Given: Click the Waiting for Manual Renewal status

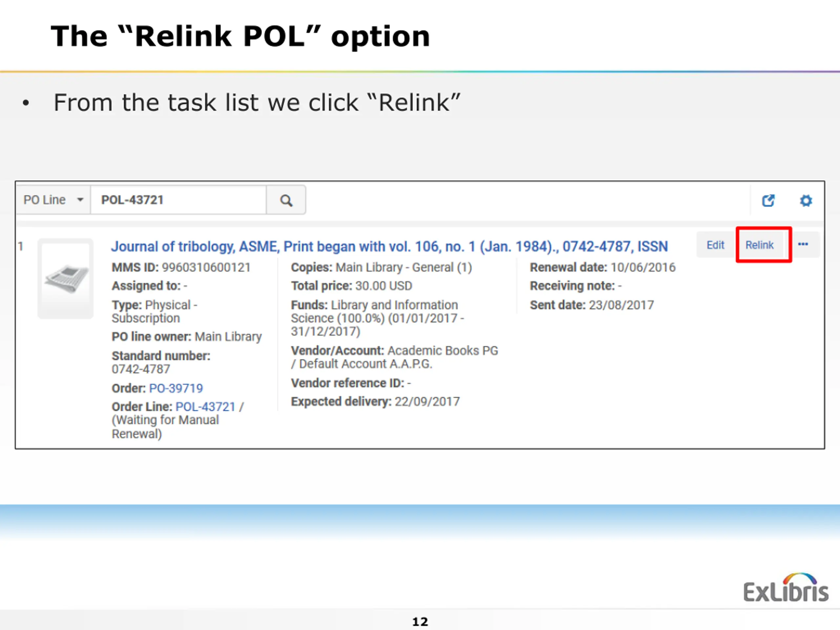Looking at the screenshot, I should point(165,427).
